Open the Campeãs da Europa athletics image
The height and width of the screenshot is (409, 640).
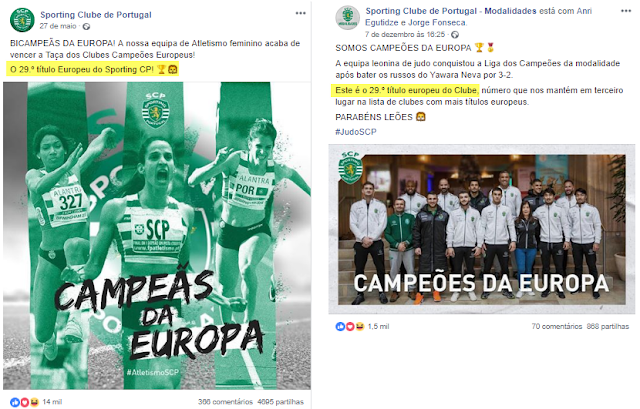click(x=157, y=236)
